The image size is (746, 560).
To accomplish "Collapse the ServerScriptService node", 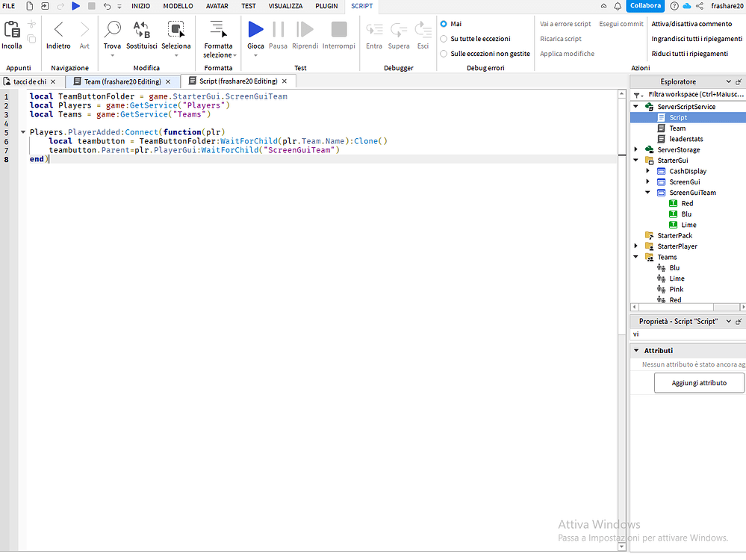I will (x=636, y=107).
